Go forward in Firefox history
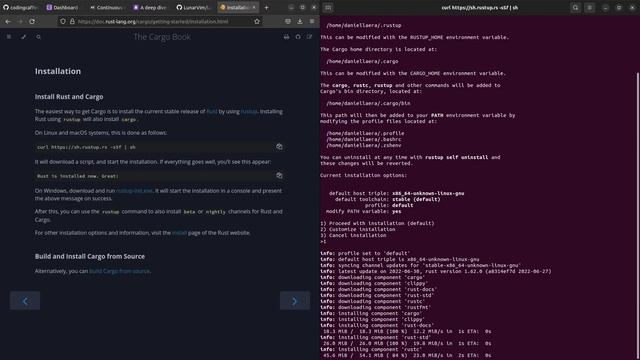 click(x=20, y=21)
